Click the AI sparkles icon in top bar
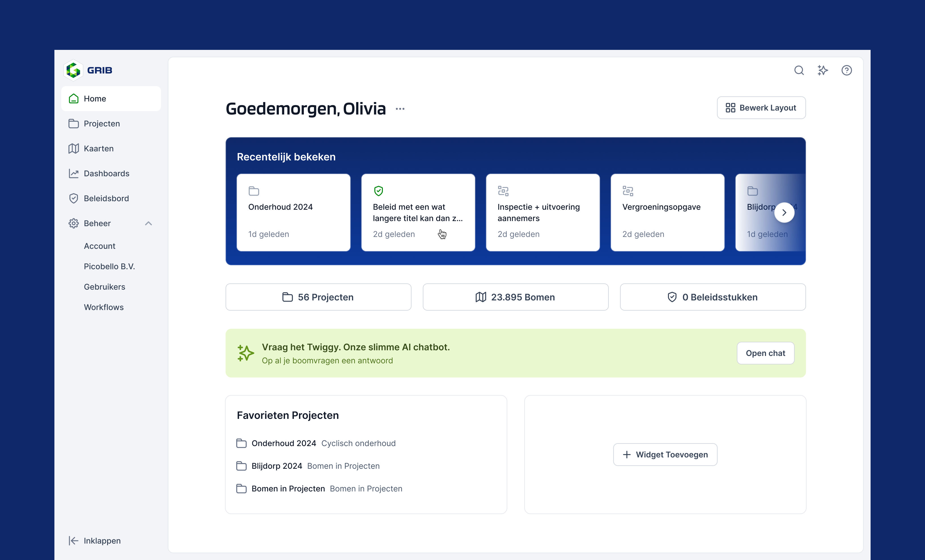This screenshot has height=560, width=925. point(822,70)
